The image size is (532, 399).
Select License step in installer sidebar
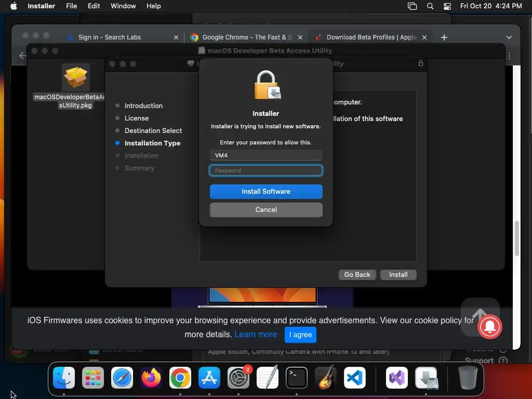tap(137, 118)
